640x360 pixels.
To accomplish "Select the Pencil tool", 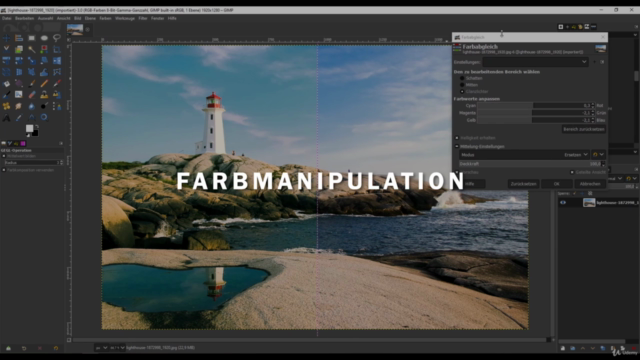I will (44, 83).
